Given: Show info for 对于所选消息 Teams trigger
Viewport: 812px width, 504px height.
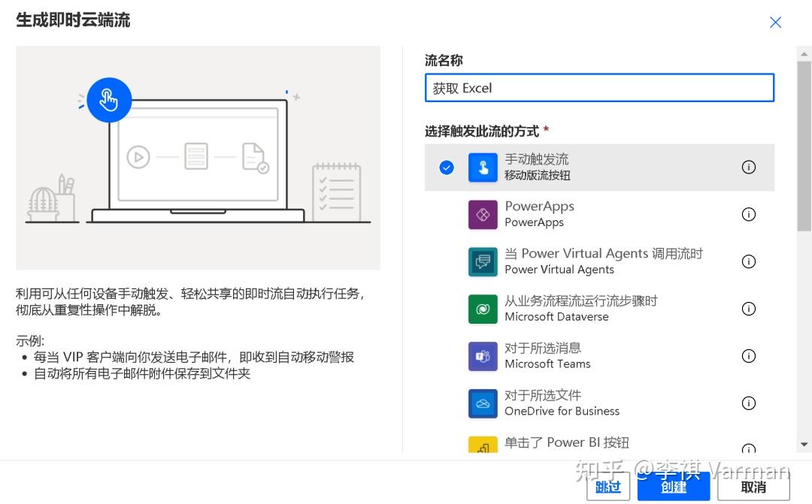Looking at the screenshot, I should coord(748,356).
